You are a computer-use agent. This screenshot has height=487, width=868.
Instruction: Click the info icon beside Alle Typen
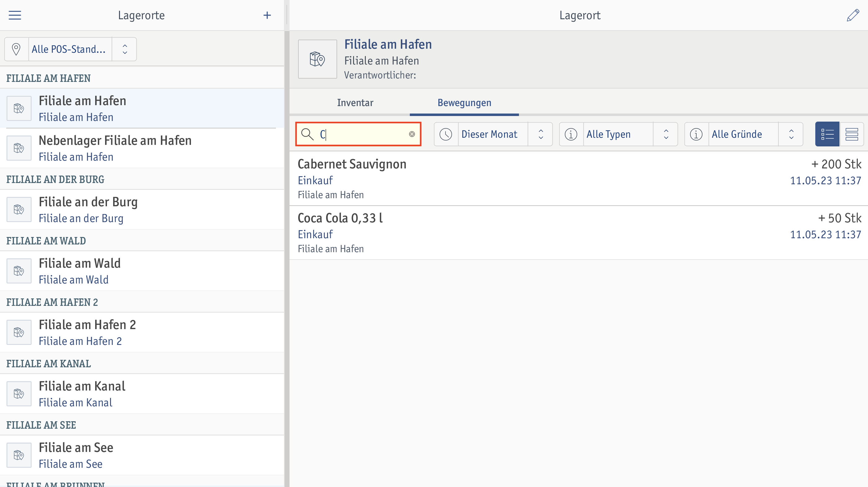(x=571, y=134)
